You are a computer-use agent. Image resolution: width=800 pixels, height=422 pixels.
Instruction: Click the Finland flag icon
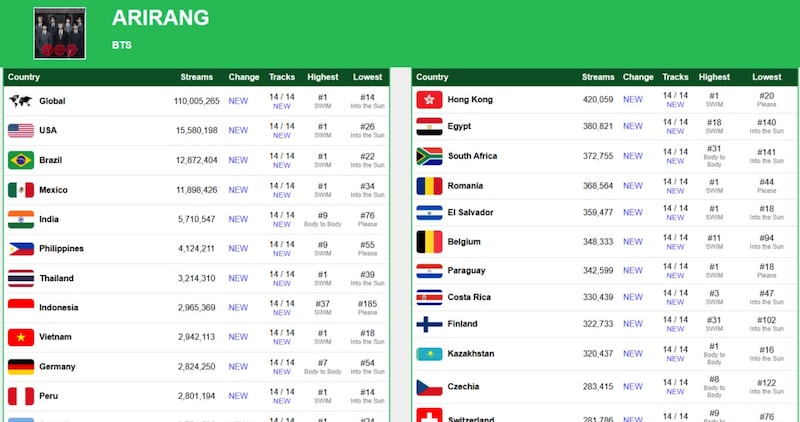(429, 324)
